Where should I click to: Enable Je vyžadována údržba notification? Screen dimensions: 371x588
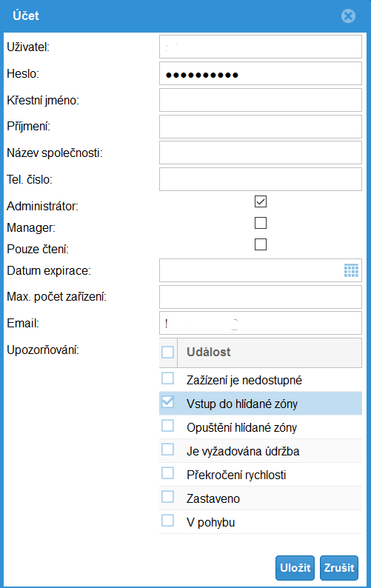pos(167,450)
